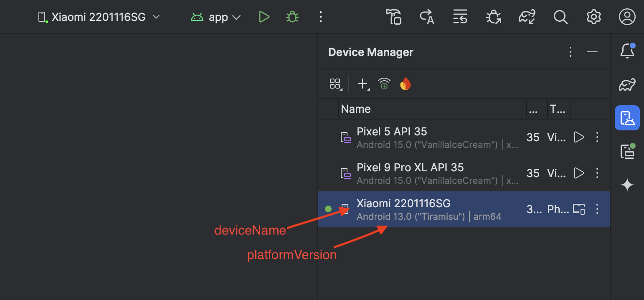Sync project with Gradle files elephant icon

[527, 17]
